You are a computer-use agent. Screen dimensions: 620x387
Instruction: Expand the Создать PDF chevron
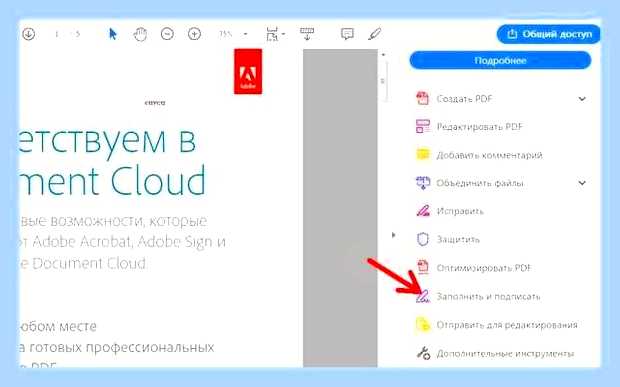[x=582, y=99]
